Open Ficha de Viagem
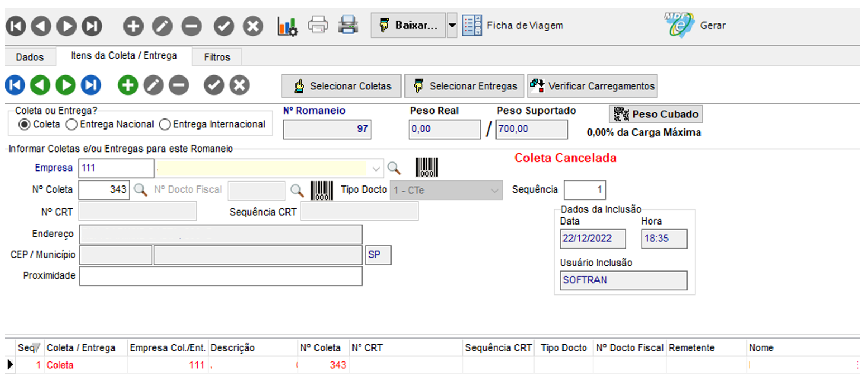 coord(513,26)
